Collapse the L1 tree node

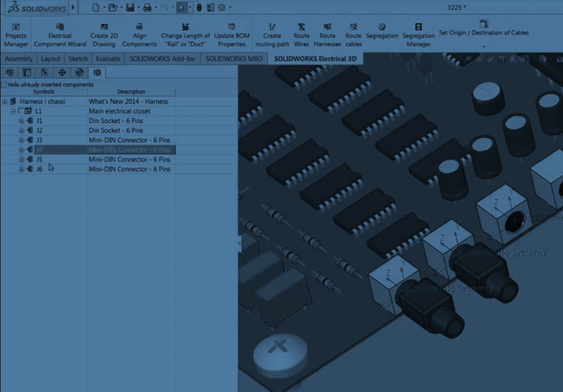pyautogui.click(x=12, y=112)
